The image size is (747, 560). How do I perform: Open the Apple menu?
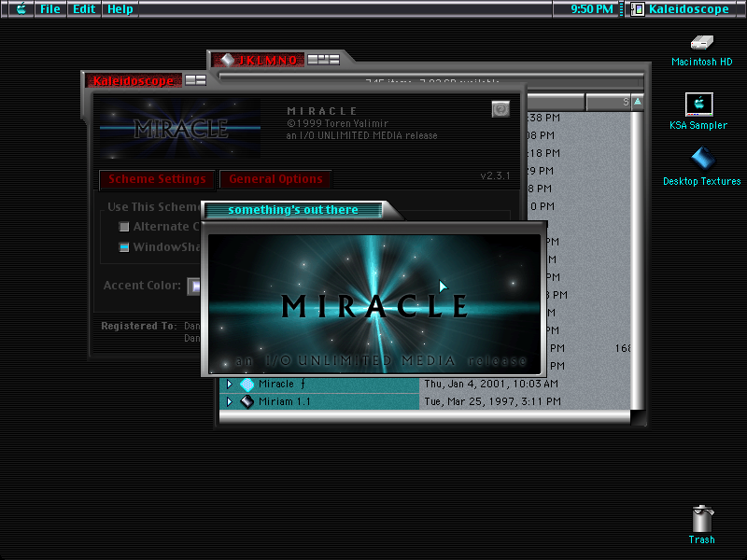pos(21,8)
